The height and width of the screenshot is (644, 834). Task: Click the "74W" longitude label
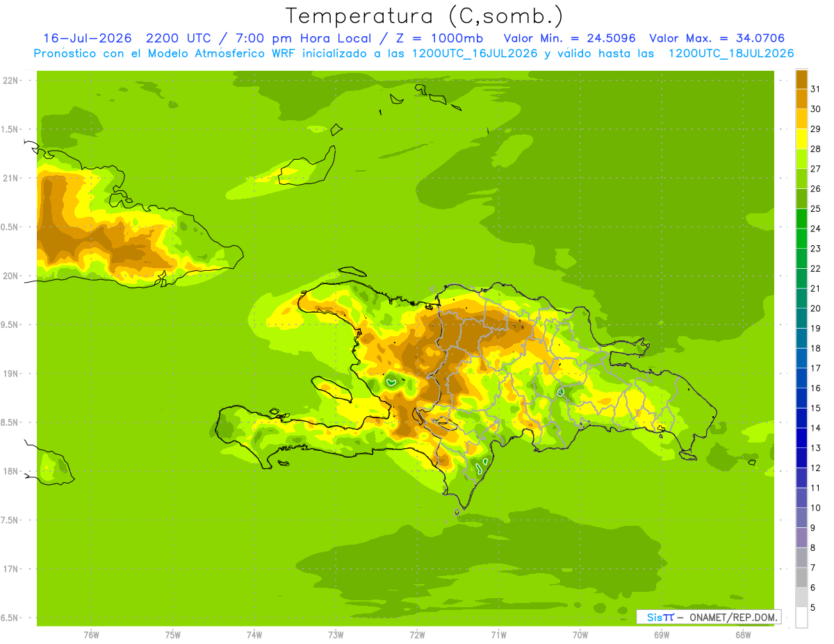(254, 635)
